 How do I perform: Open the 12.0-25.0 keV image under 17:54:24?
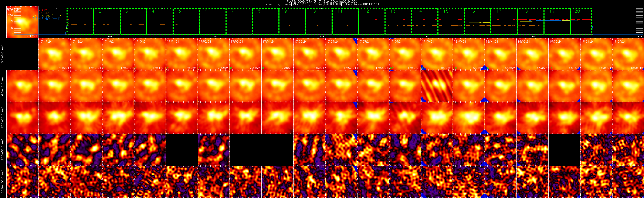click(278, 118)
